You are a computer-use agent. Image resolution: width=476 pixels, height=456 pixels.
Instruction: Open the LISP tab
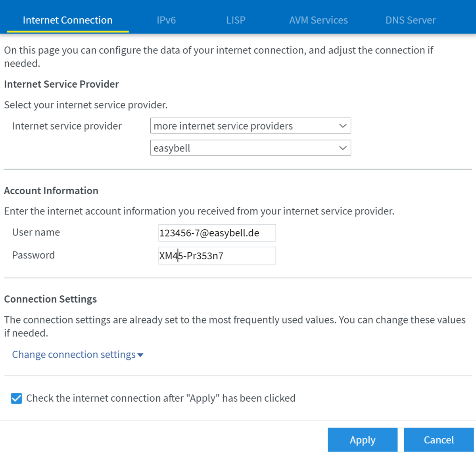(236, 20)
